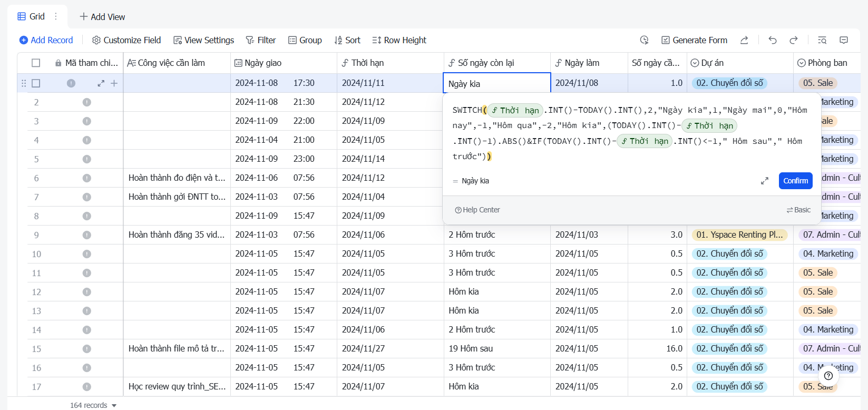Insert a record with the plus icon
The height and width of the screenshot is (410, 868).
coord(114,83)
